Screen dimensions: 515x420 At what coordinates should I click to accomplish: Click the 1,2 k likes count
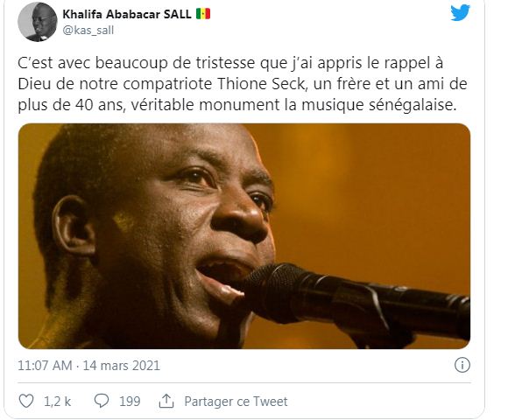pos(58,402)
